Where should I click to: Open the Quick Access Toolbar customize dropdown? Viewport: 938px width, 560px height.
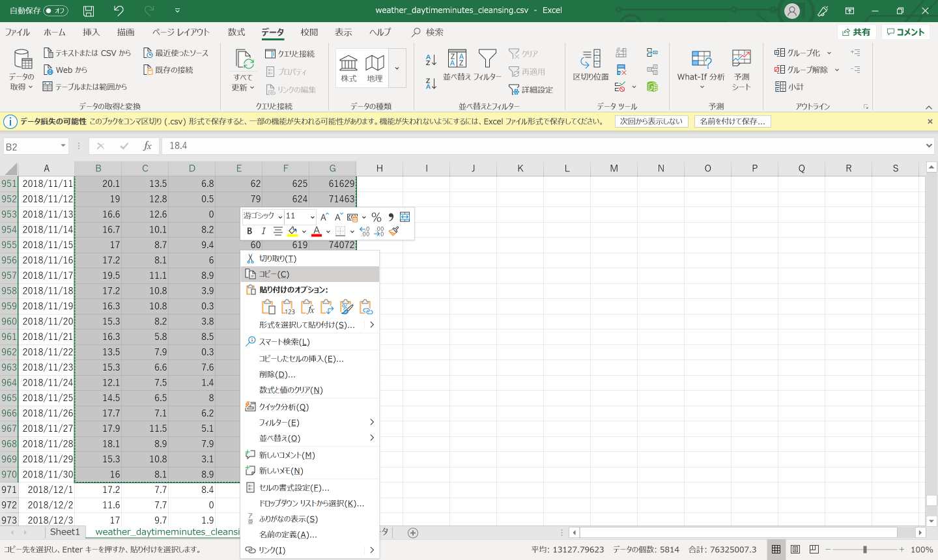tap(178, 10)
